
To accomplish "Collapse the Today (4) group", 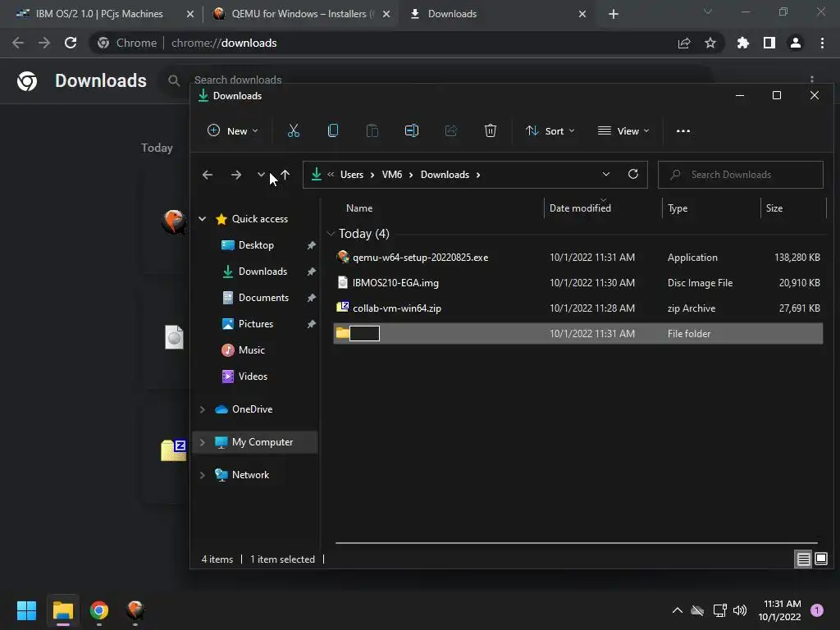I will (331, 234).
